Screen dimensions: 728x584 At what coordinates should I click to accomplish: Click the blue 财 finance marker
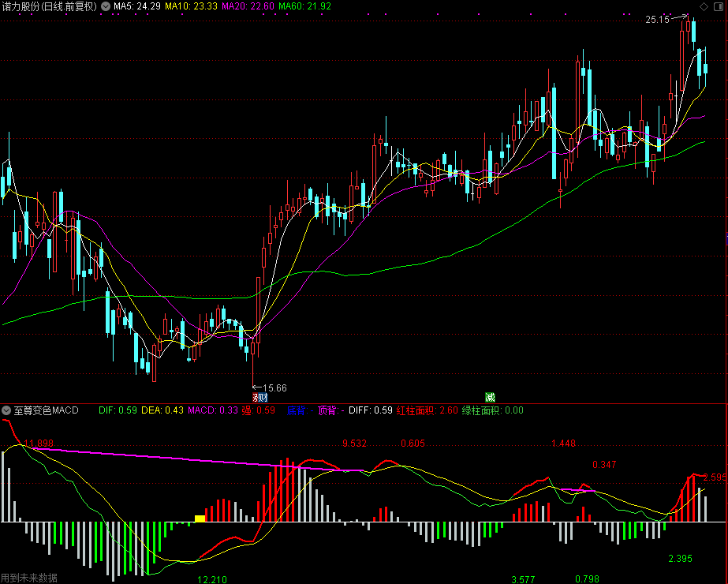click(x=263, y=397)
